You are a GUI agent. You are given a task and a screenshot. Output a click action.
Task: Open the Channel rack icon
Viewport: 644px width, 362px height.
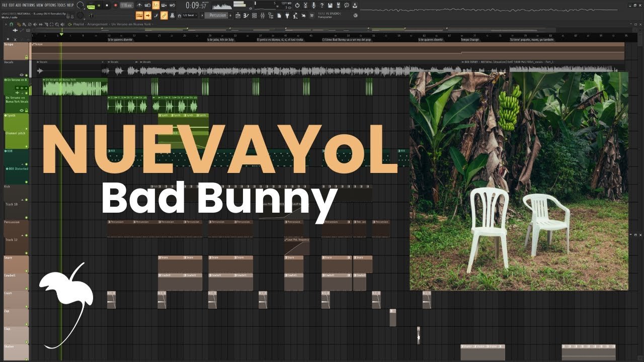(254, 16)
